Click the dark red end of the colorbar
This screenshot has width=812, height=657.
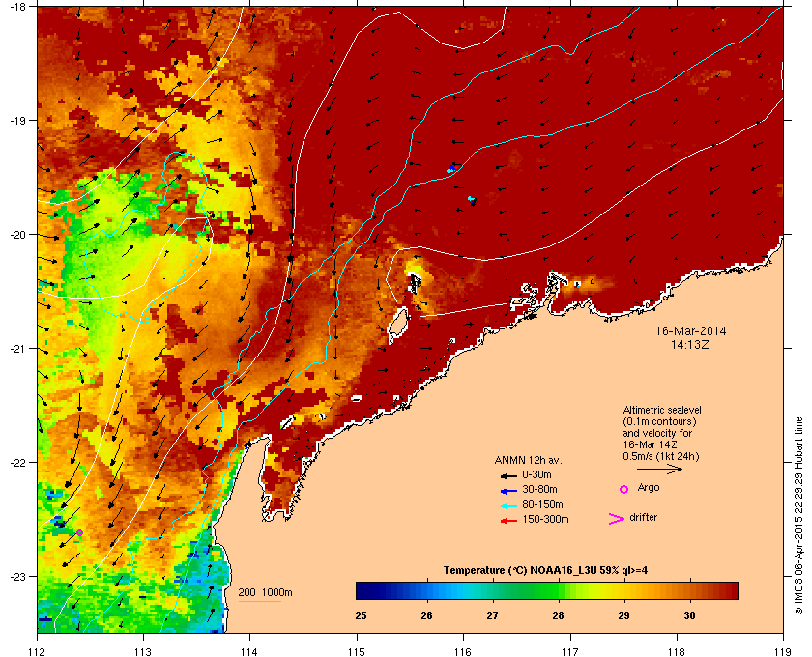[x=731, y=590]
